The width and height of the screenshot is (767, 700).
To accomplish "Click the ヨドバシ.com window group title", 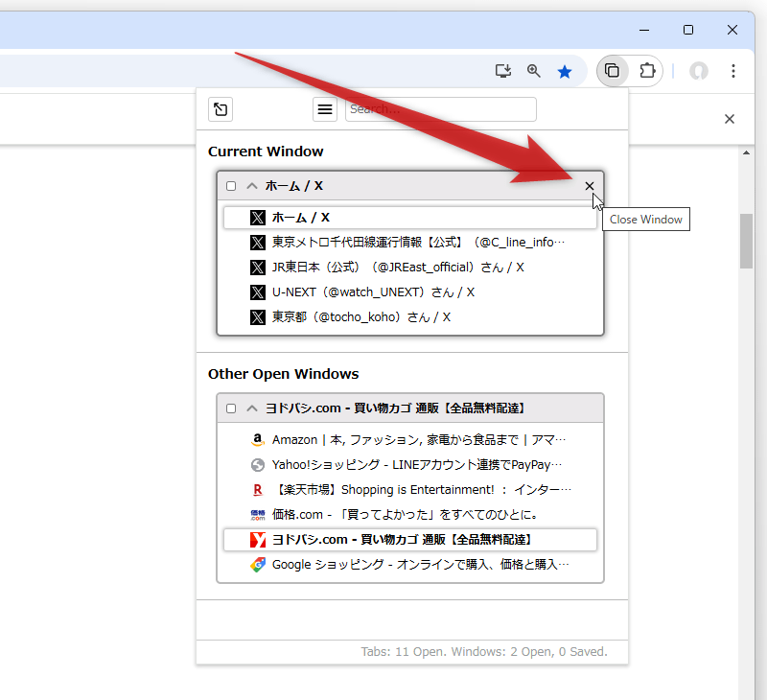I will [x=395, y=408].
